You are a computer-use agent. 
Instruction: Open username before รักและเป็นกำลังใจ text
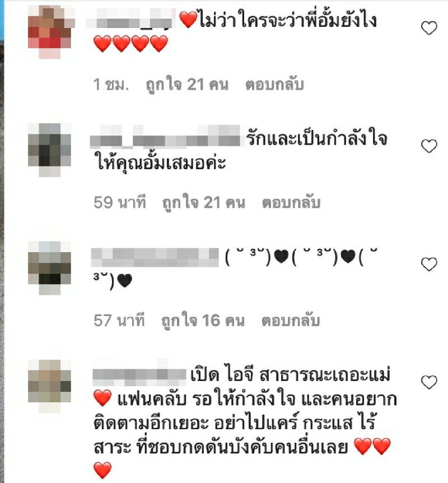pyautogui.click(x=165, y=136)
